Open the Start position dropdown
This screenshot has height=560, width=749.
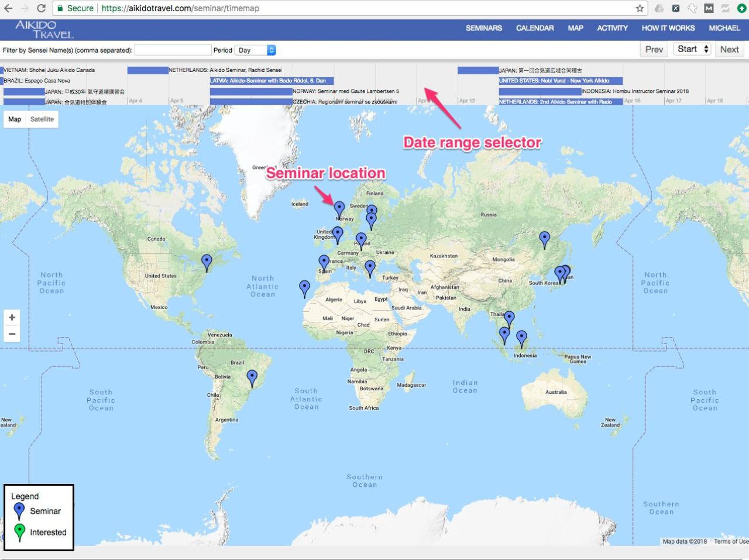(x=693, y=49)
